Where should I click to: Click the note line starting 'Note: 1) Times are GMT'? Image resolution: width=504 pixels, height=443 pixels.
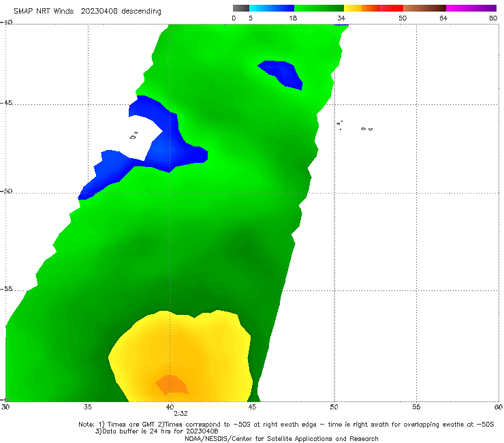pyautogui.click(x=286, y=425)
